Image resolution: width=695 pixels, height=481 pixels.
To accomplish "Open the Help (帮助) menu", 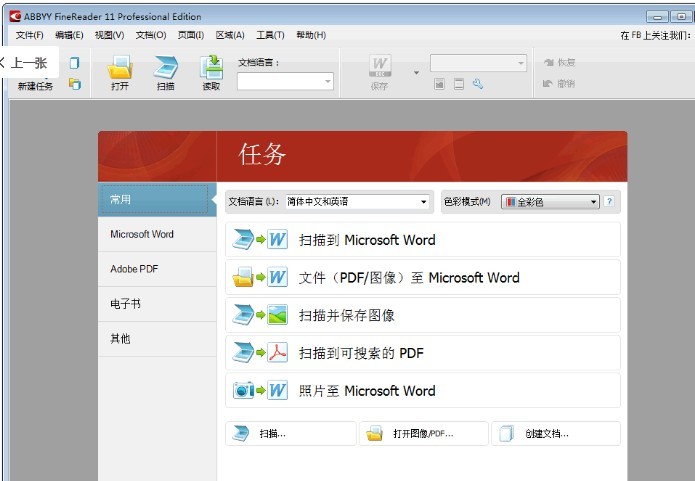I will point(311,35).
